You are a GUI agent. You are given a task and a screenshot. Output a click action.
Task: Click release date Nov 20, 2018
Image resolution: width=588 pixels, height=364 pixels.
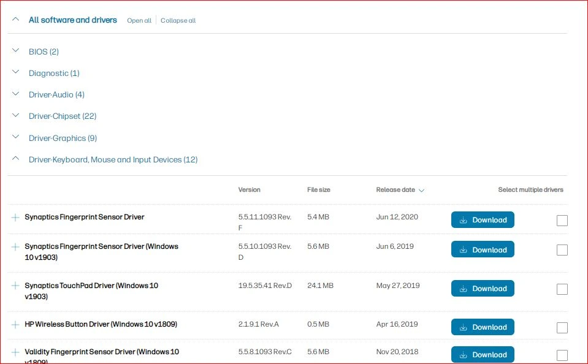click(397, 352)
